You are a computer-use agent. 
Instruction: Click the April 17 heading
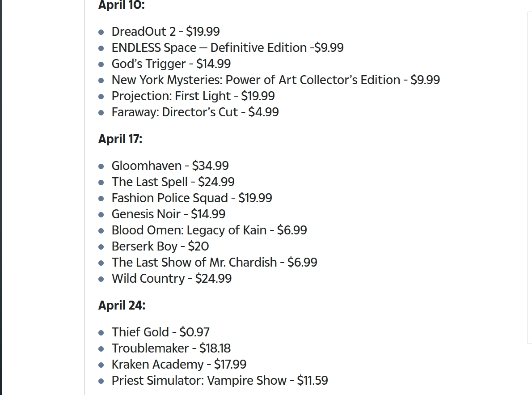(x=120, y=139)
